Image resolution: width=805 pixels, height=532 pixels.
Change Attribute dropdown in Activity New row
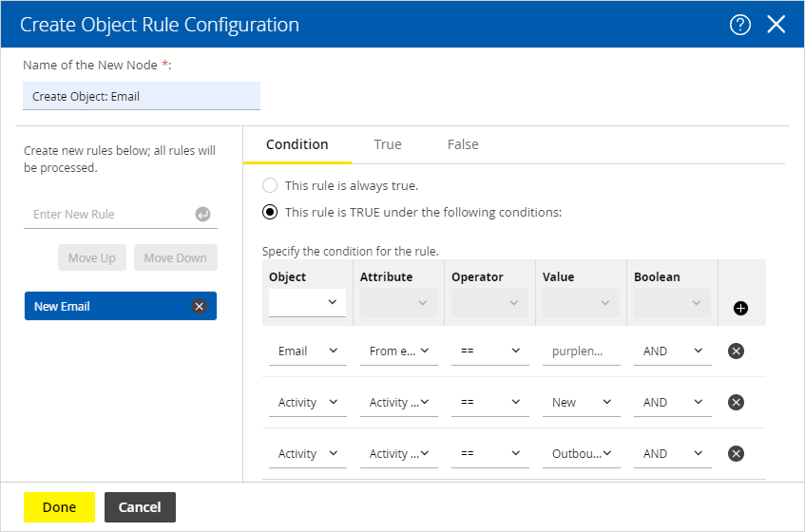(399, 403)
